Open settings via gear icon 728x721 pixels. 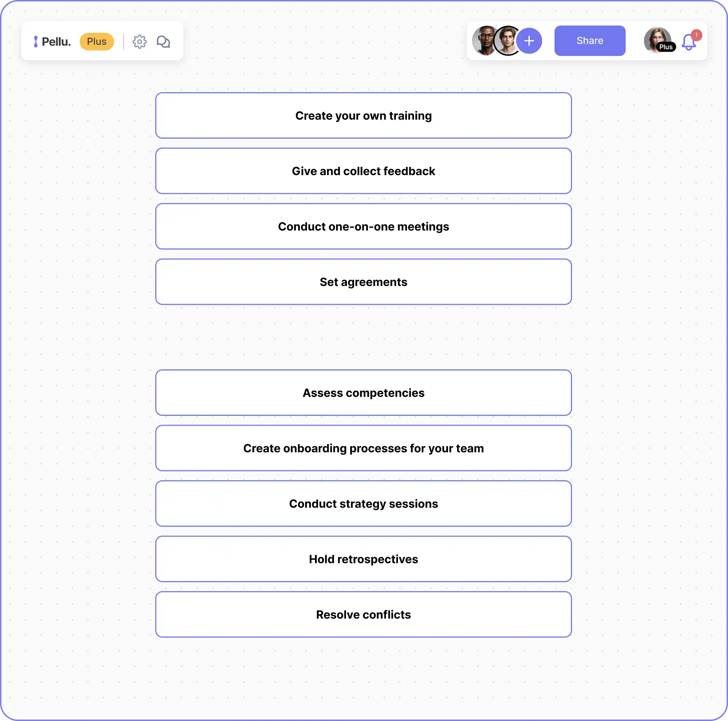point(139,41)
